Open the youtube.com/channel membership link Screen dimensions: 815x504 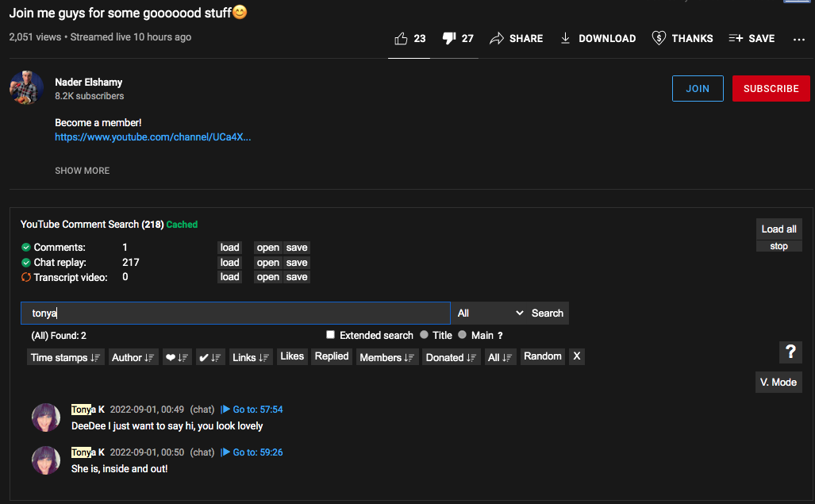point(153,137)
